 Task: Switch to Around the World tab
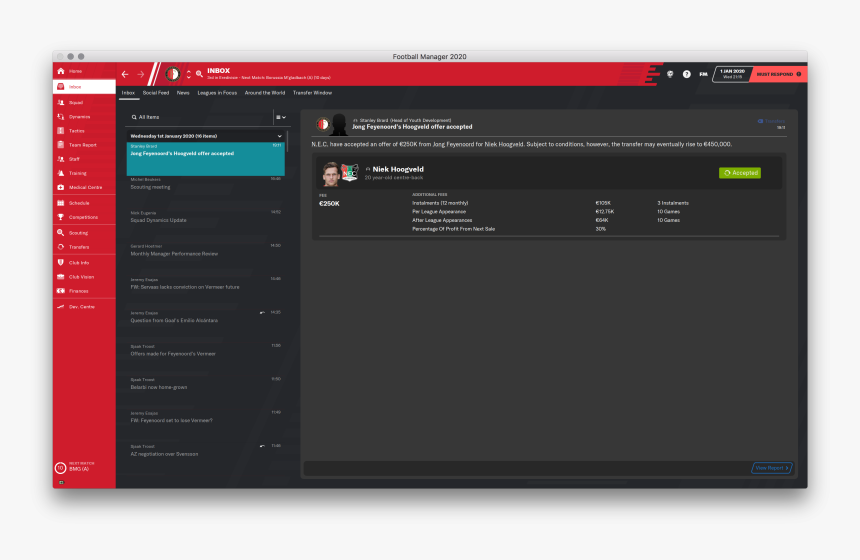coord(265,93)
